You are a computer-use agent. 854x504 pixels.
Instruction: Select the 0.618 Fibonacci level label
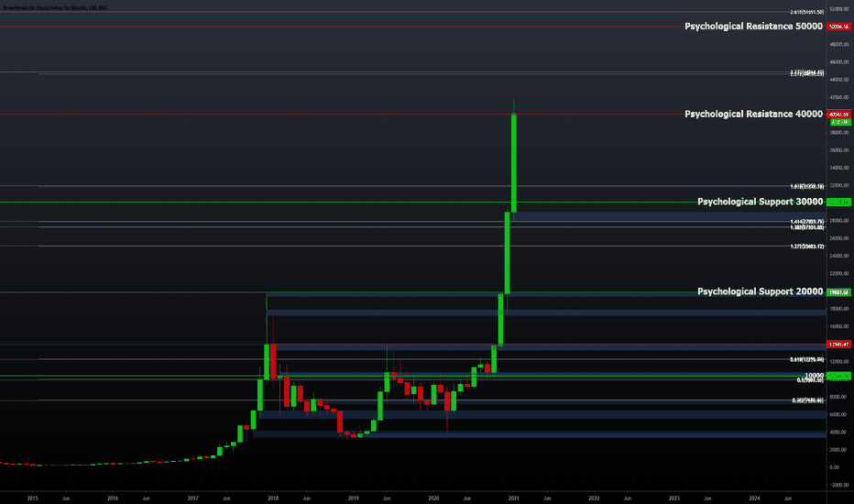806,359
